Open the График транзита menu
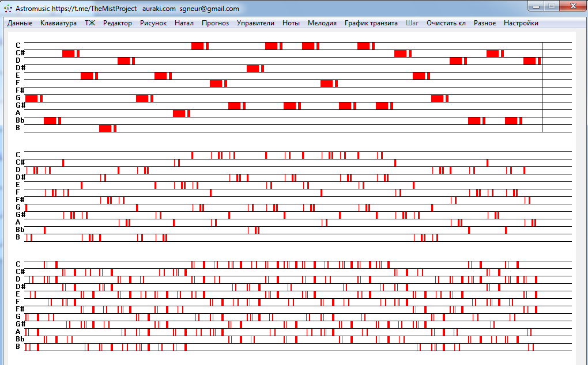Image resolution: width=588 pixels, height=365 pixels. (371, 23)
